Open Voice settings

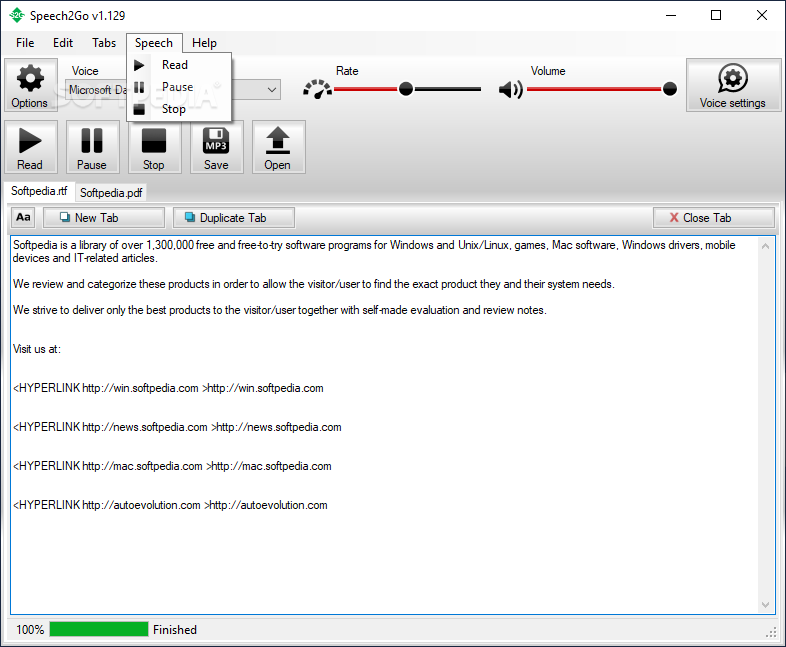point(733,85)
